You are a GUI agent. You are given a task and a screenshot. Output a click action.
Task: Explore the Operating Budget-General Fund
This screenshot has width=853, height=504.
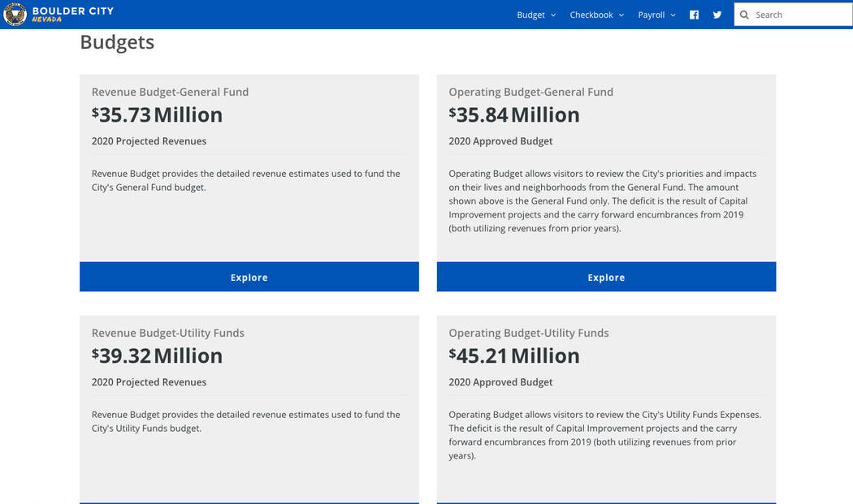[x=606, y=278]
